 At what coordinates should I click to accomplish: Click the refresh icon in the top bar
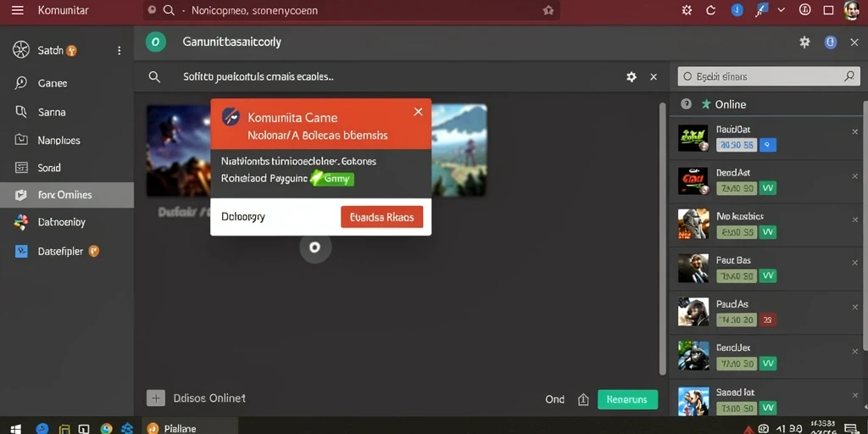711,10
